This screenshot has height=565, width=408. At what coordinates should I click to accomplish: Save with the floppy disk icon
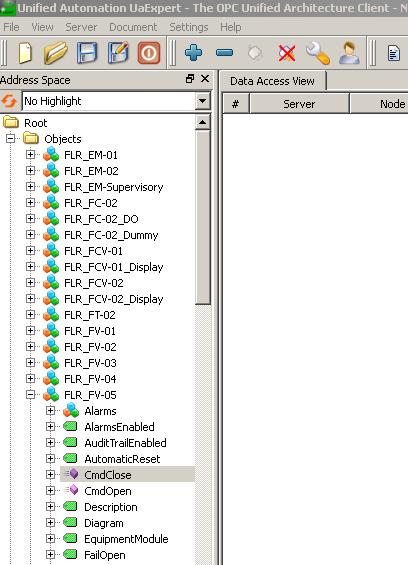click(x=87, y=53)
